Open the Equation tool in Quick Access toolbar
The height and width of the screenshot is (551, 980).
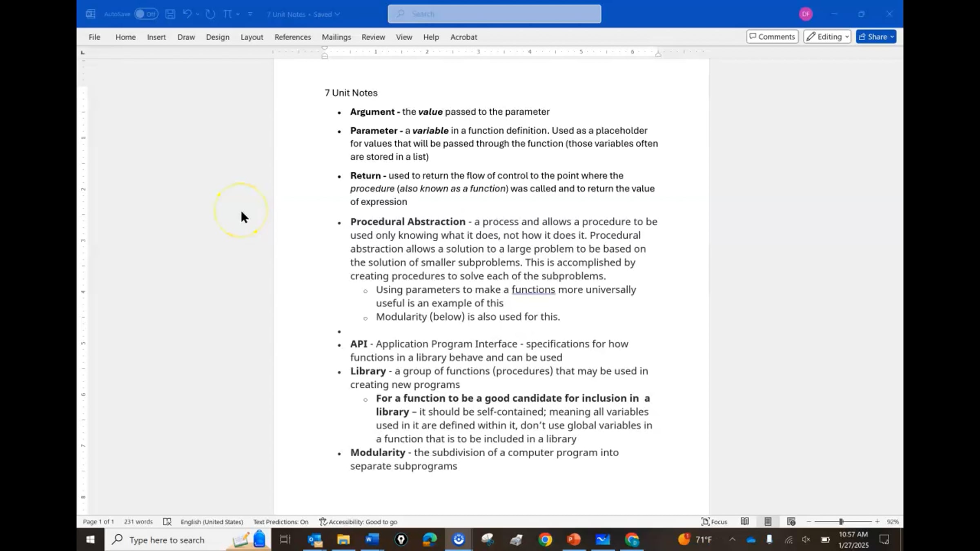pyautogui.click(x=227, y=14)
